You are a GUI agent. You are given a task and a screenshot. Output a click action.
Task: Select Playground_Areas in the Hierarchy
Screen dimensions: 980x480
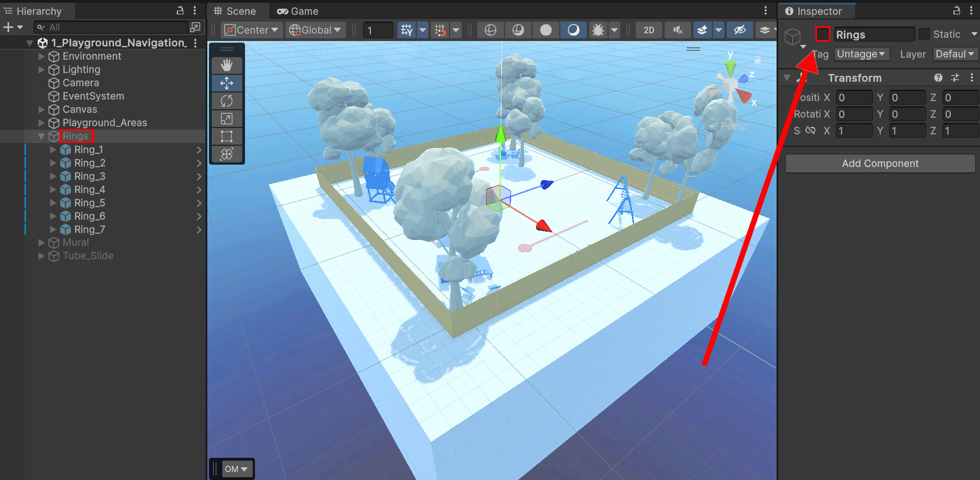pos(104,123)
